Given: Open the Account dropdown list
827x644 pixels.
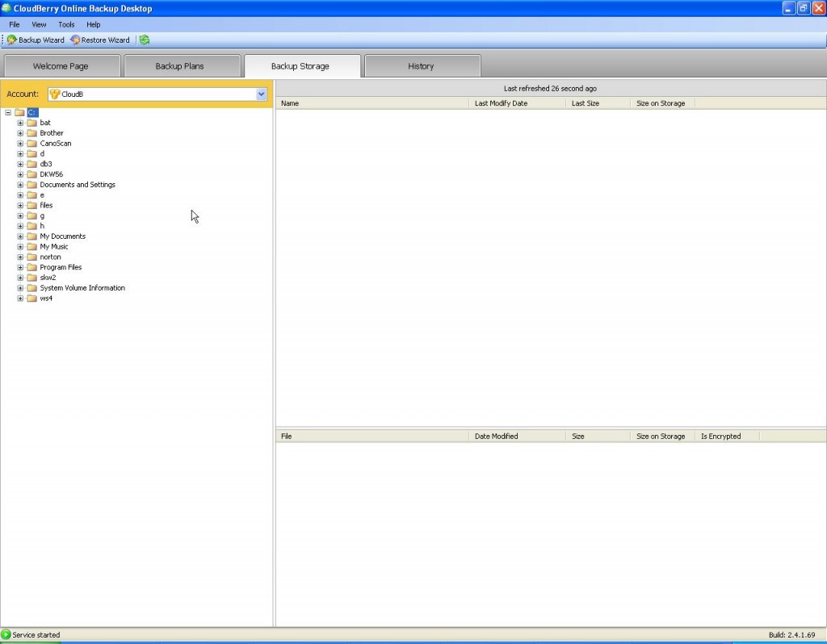Looking at the screenshot, I should click(x=261, y=94).
